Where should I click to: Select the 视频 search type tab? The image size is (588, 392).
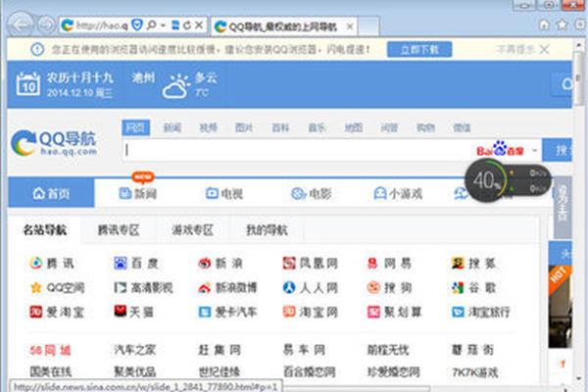[x=208, y=128]
